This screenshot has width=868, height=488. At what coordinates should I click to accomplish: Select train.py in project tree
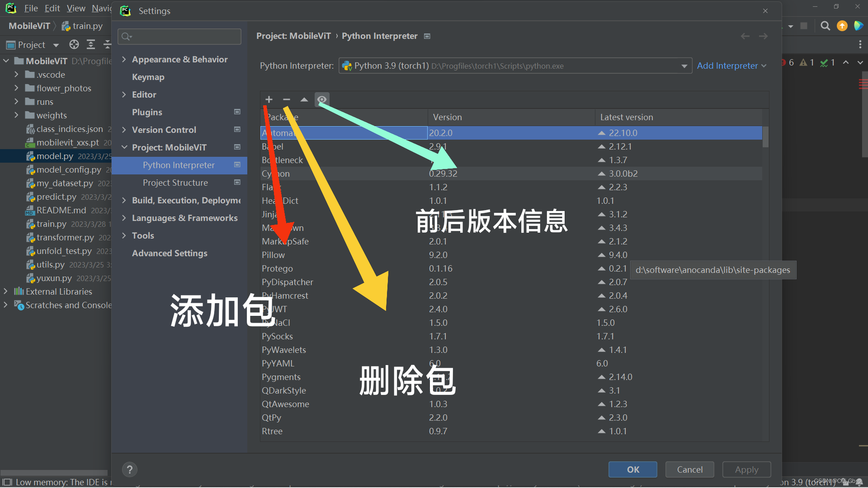pyautogui.click(x=52, y=224)
